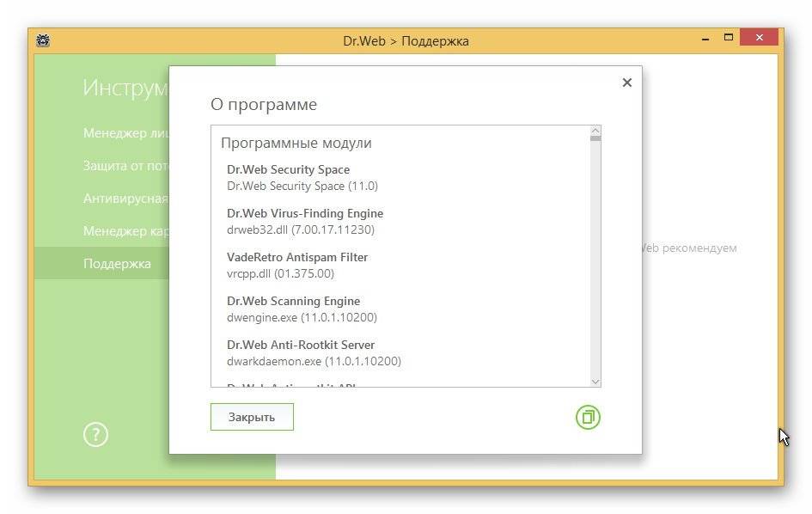812x514 pixels.
Task: Click the Закрыть button
Action: pyautogui.click(x=252, y=417)
